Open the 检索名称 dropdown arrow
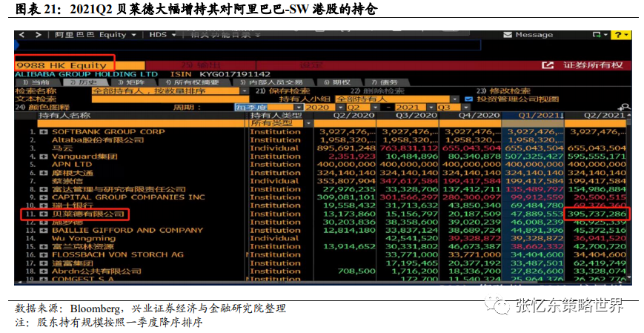Image resolution: width=644 pixels, height=333 pixels. 245,91
